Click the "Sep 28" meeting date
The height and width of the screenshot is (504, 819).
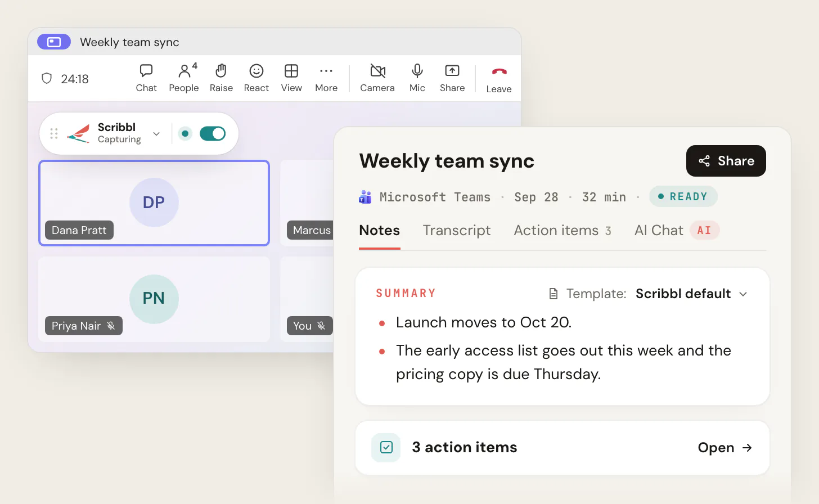pos(536,197)
